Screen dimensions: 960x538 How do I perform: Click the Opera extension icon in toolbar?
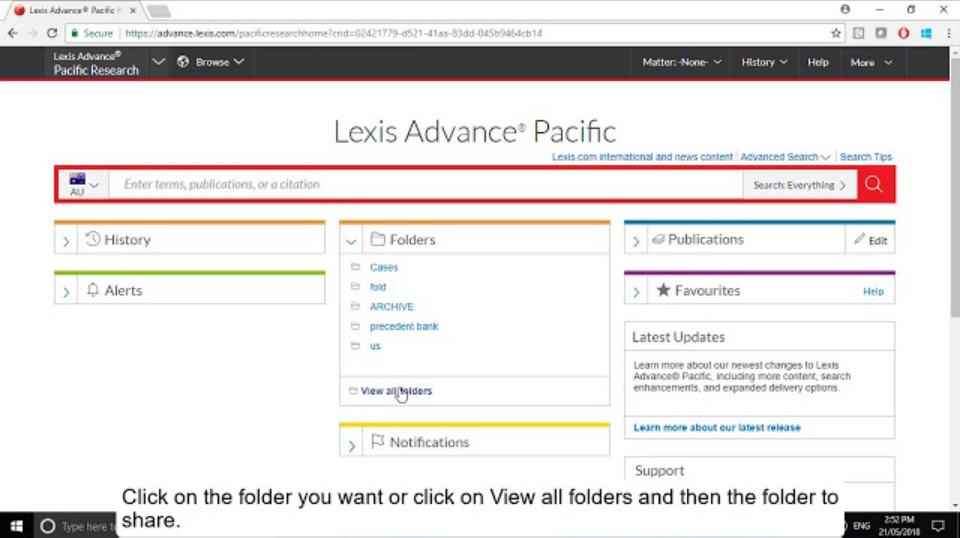pos(903,33)
